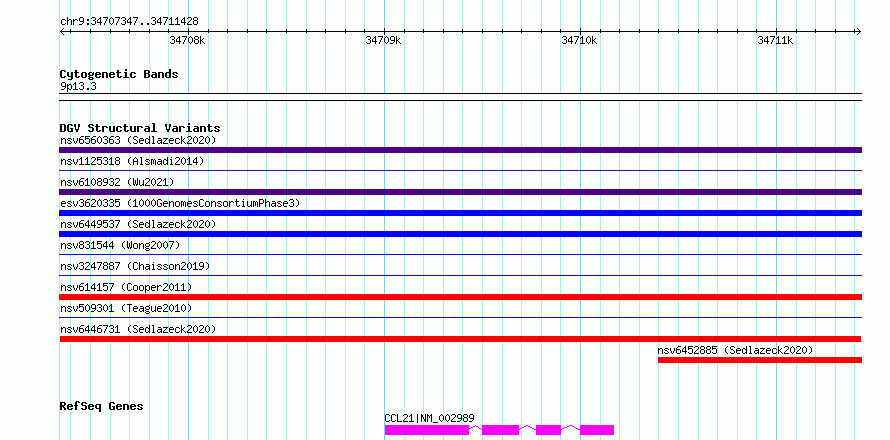Click the left arrow of the ruler
The height and width of the screenshot is (440, 890).
coord(63,31)
